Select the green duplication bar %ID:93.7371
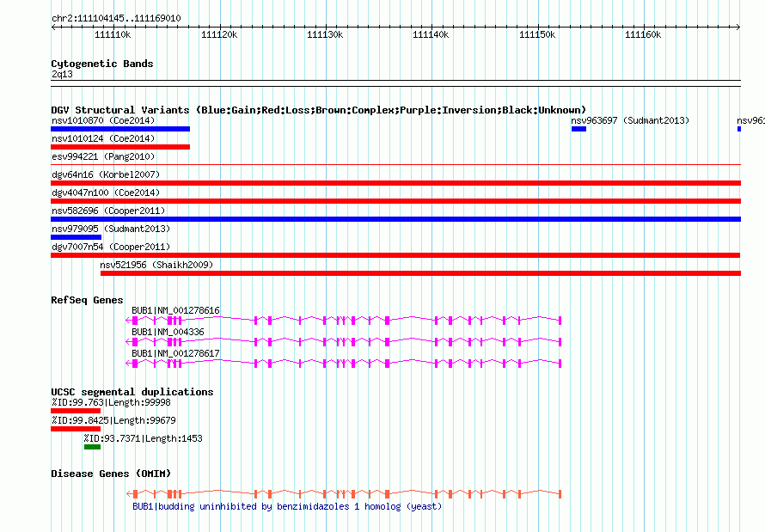This screenshot has height=532, width=765. (92, 447)
